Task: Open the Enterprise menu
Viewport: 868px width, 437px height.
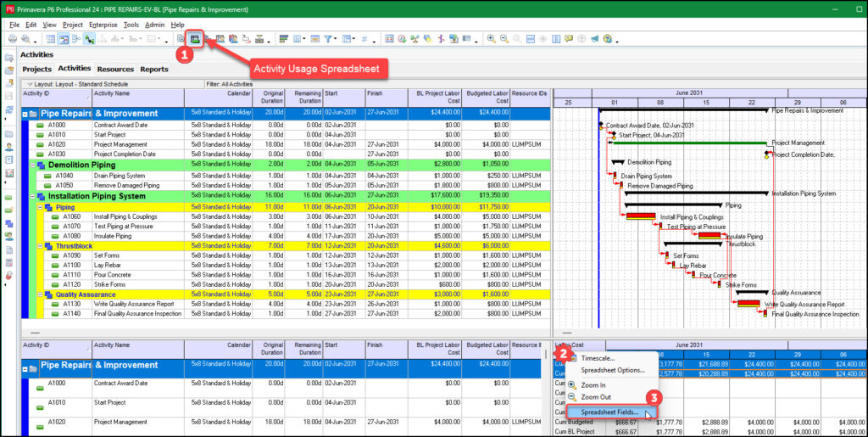Action: click(103, 25)
